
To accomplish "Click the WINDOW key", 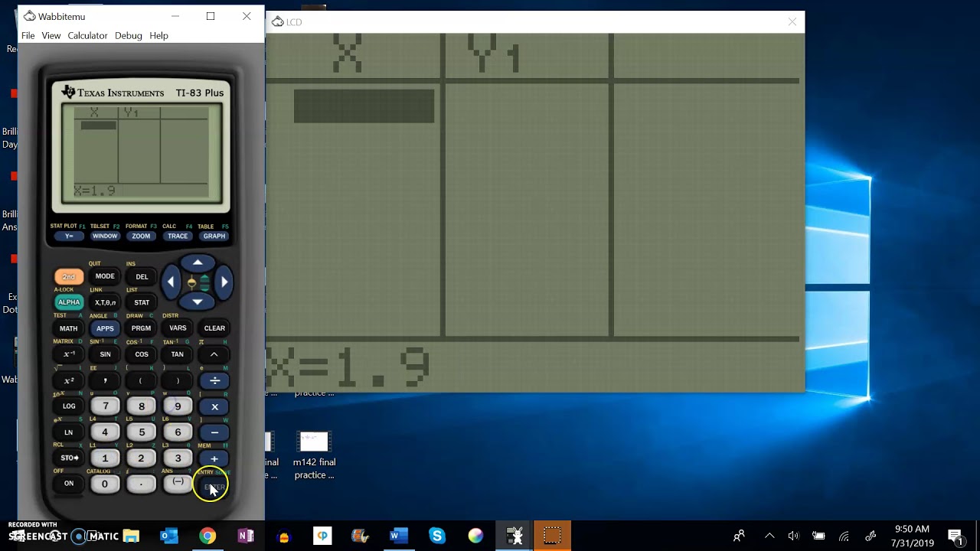I will coord(105,236).
